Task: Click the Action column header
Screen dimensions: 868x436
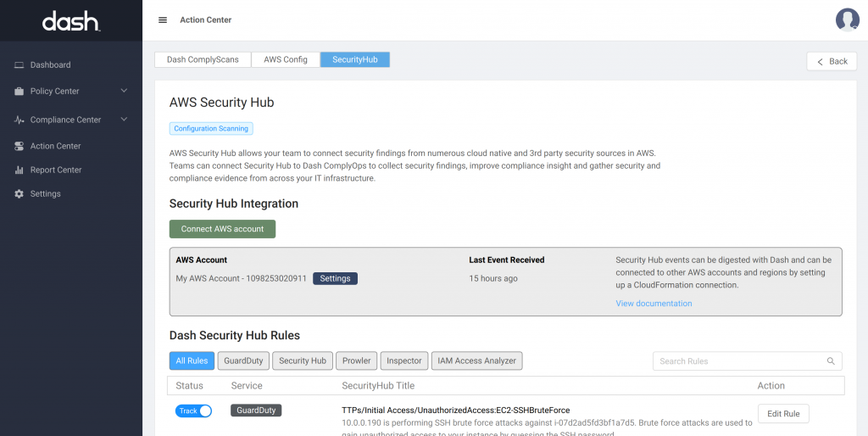Action: point(771,386)
